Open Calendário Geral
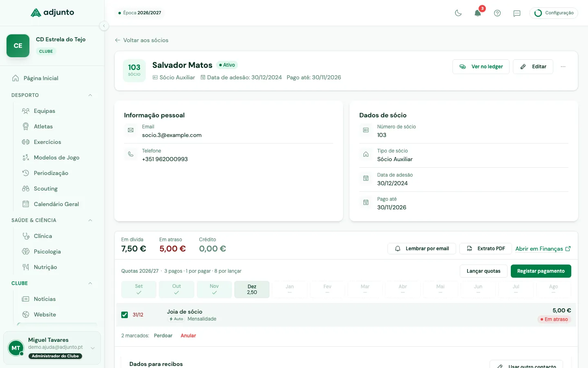 pos(56,204)
